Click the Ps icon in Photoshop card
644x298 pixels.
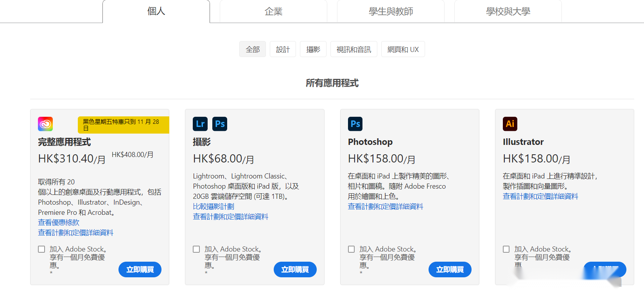355,124
